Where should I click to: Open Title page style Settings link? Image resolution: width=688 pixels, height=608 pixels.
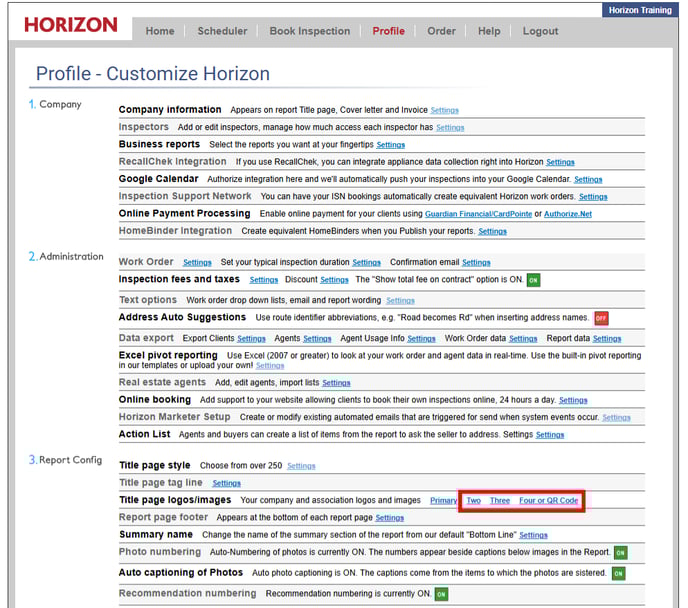[x=301, y=466]
